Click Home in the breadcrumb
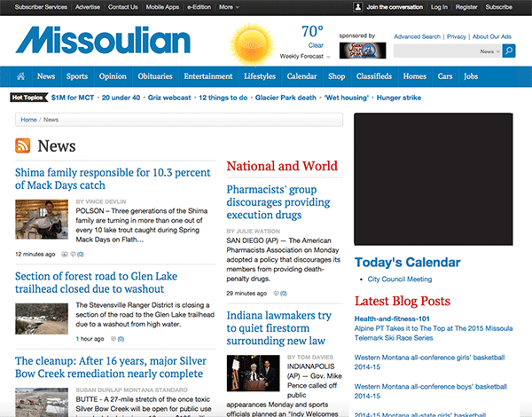532x417 pixels. pyautogui.click(x=28, y=120)
